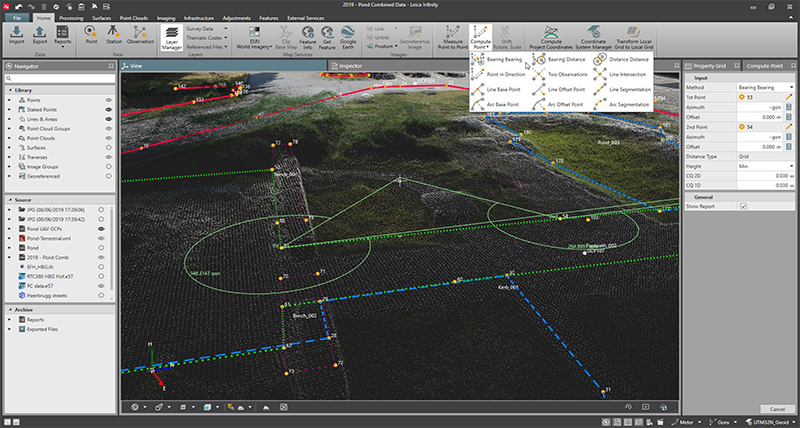Collapse the Library section in Navigator
The image size is (800, 428).
pos(10,90)
